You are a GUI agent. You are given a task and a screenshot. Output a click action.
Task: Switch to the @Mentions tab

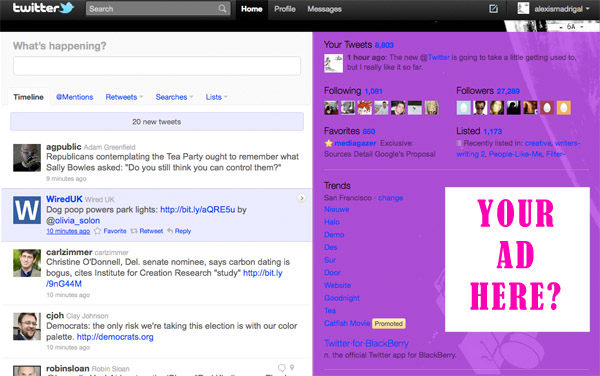[75, 97]
